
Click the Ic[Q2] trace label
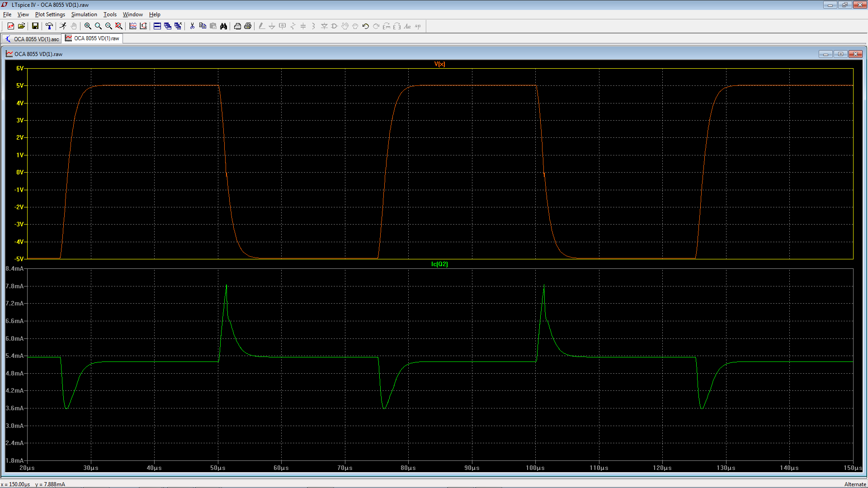coord(439,264)
